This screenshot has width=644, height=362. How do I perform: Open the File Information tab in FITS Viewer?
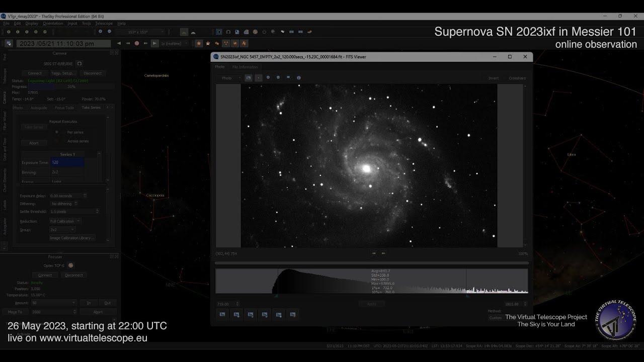245,67
